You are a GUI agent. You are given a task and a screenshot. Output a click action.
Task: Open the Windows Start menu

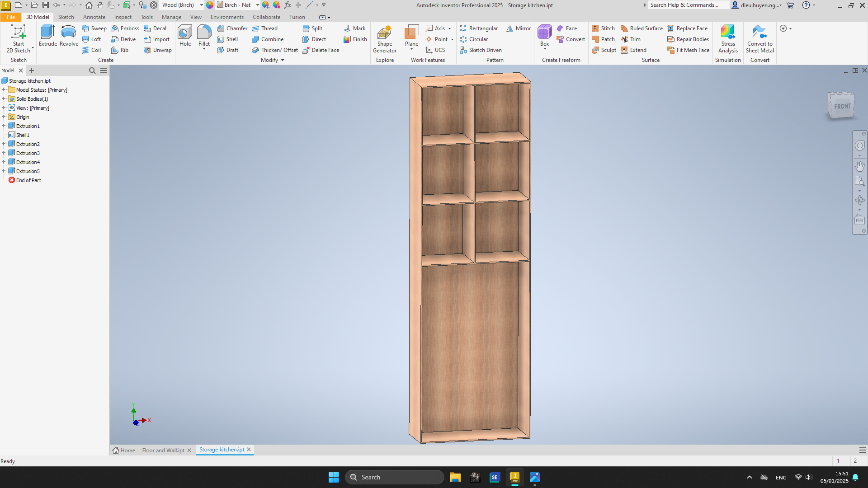click(334, 477)
